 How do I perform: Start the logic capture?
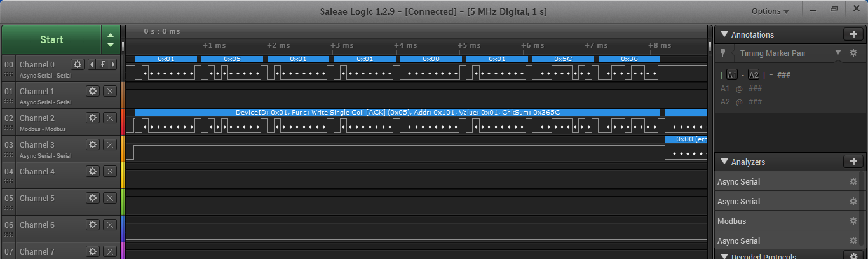pyautogui.click(x=51, y=39)
